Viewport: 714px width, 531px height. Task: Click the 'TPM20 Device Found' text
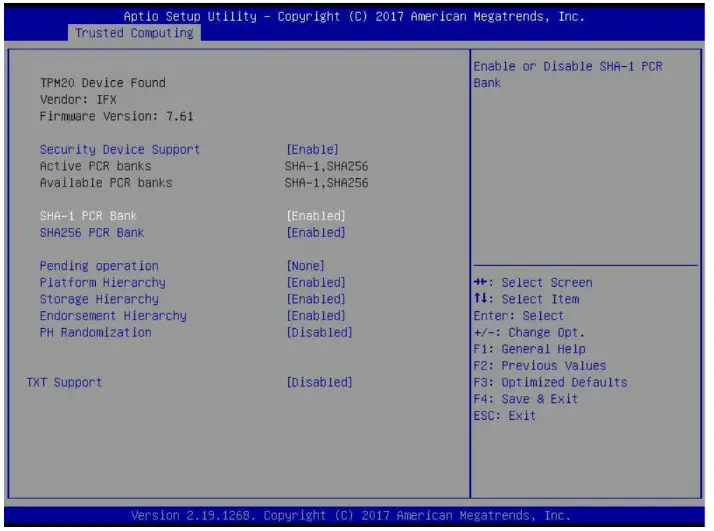[x=103, y=83]
